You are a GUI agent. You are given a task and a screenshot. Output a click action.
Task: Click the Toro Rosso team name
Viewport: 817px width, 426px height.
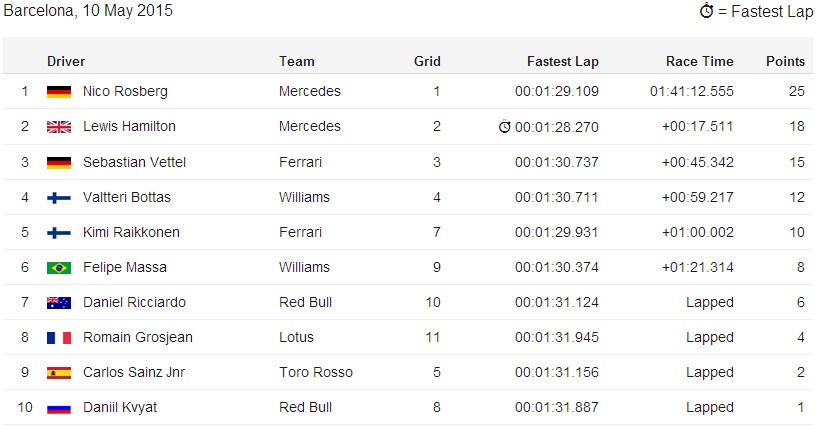pyautogui.click(x=315, y=372)
